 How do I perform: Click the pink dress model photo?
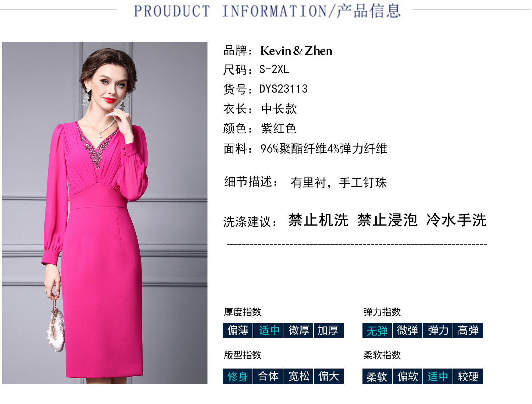[x=105, y=213]
